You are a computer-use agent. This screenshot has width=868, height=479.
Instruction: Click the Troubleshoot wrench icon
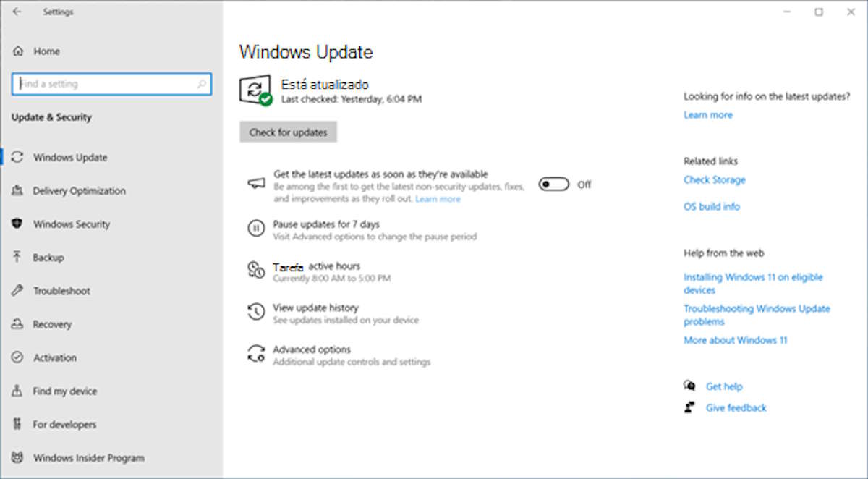pyautogui.click(x=18, y=291)
